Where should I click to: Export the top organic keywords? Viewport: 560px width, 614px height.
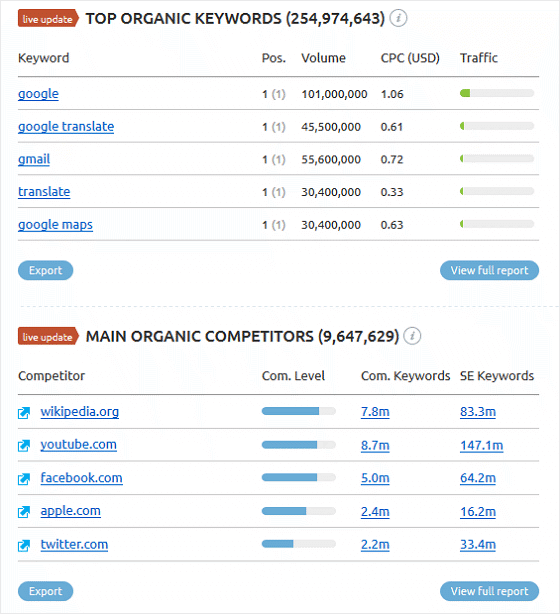(45, 270)
